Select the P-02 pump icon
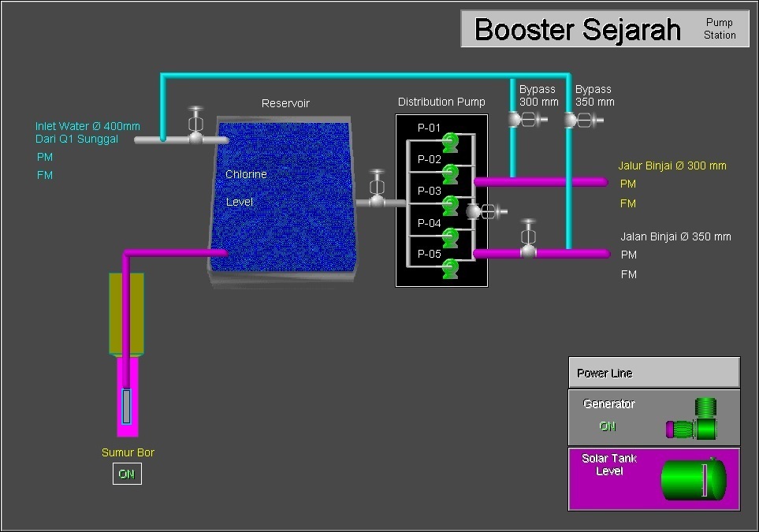The width and height of the screenshot is (759, 532). coord(450,173)
